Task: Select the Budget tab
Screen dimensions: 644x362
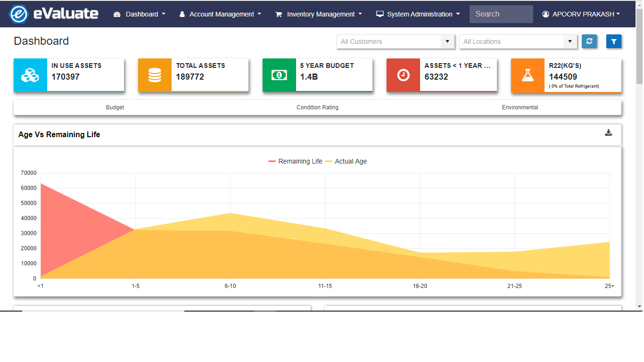Action: [x=115, y=107]
